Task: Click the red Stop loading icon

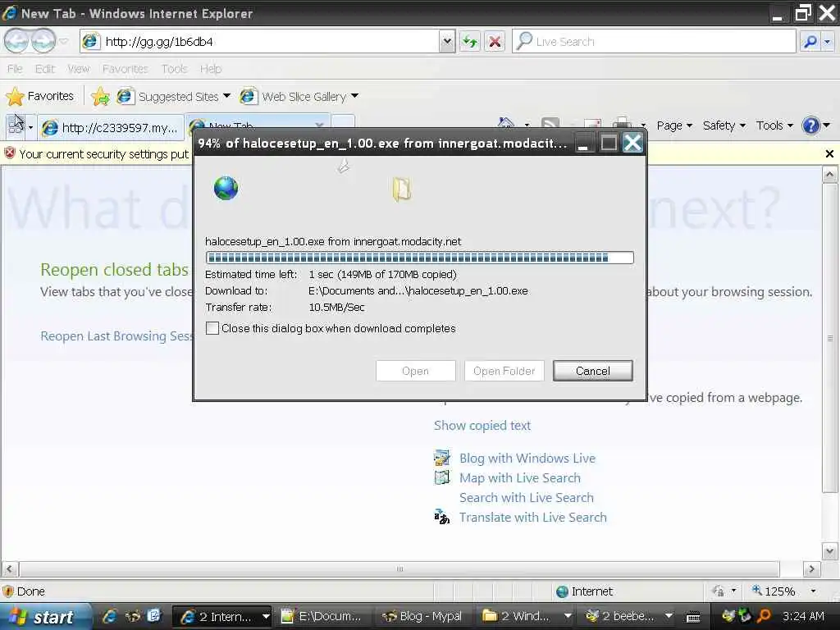Action: [x=495, y=41]
